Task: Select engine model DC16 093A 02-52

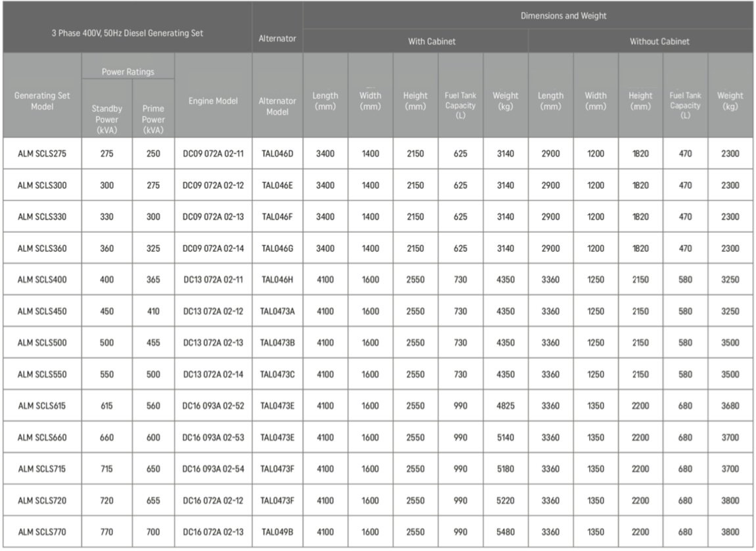Action: 213,406
